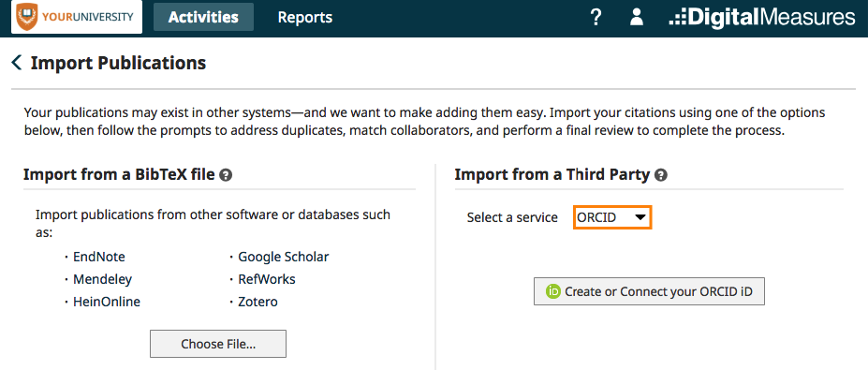The image size is (868, 370).
Task: Click the Google Scholar list item
Action: point(284,257)
